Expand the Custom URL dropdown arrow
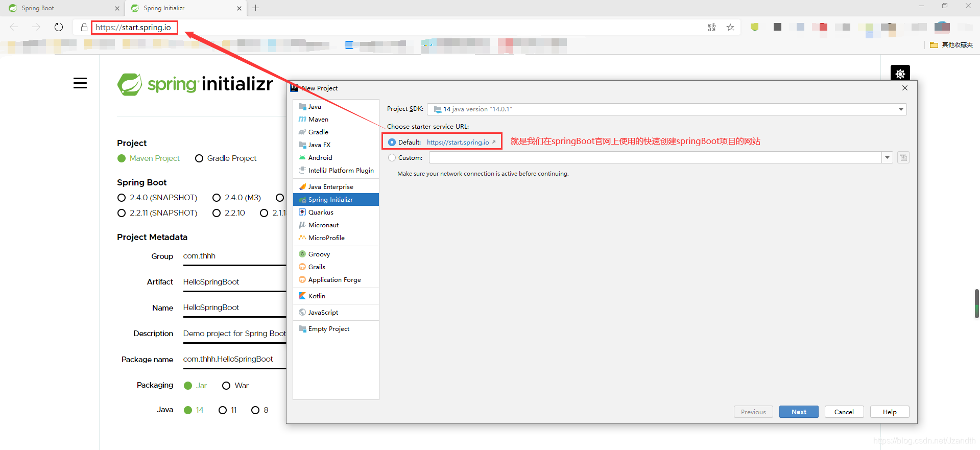The height and width of the screenshot is (450, 980). pos(887,158)
